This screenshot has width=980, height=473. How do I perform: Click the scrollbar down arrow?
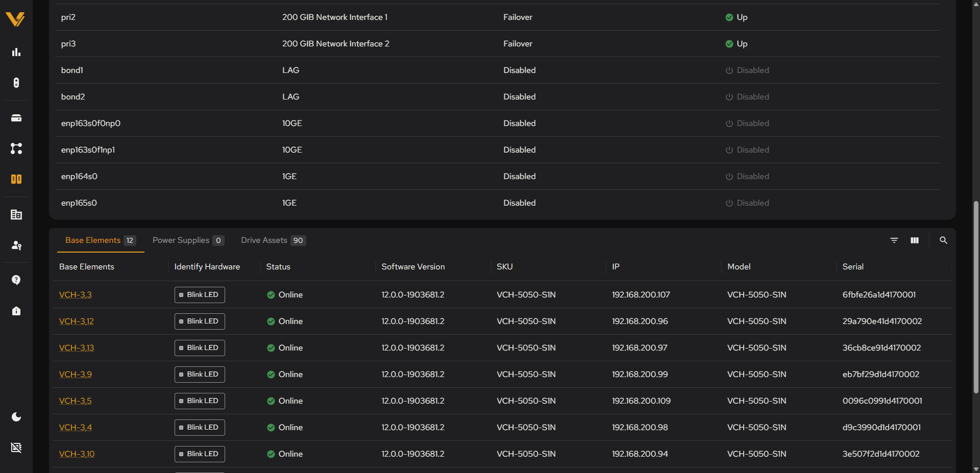pos(976,468)
